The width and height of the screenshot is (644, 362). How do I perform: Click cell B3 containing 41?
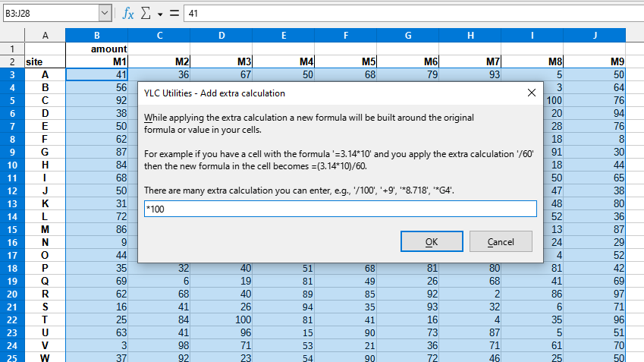[x=97, y=74]
